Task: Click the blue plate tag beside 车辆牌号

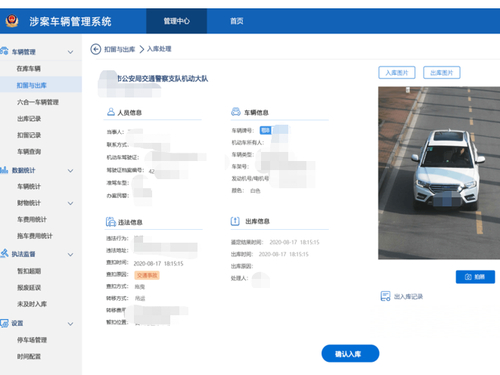Action: click(265, 130)
